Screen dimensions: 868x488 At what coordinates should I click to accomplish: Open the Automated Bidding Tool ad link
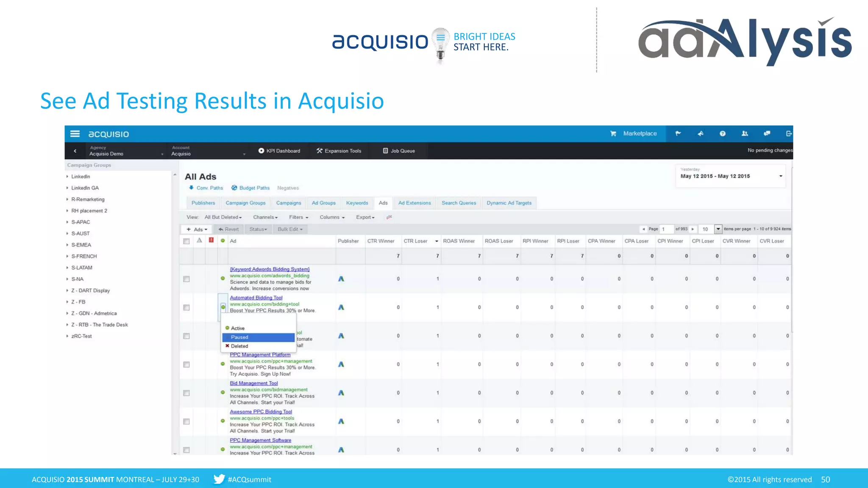[x=256, y=298]
